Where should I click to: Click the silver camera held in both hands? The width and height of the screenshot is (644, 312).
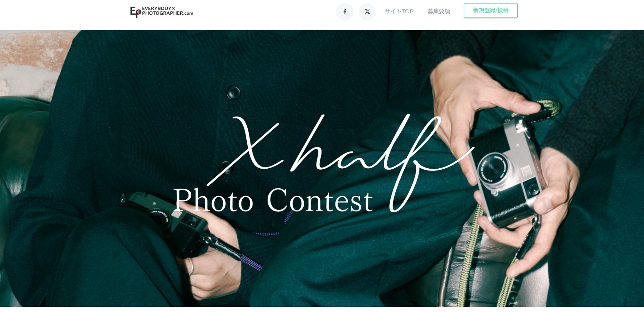507,171
